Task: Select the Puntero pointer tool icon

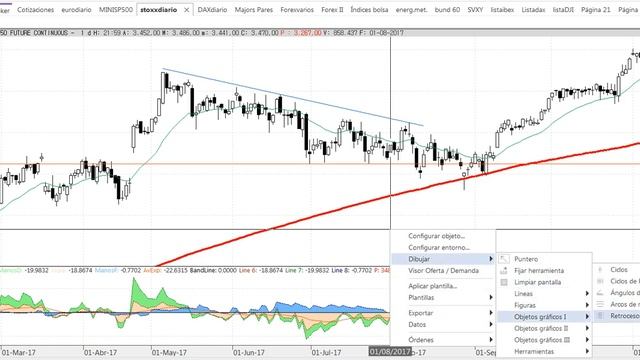Action: pyautogui.click(x=504, y=259)
